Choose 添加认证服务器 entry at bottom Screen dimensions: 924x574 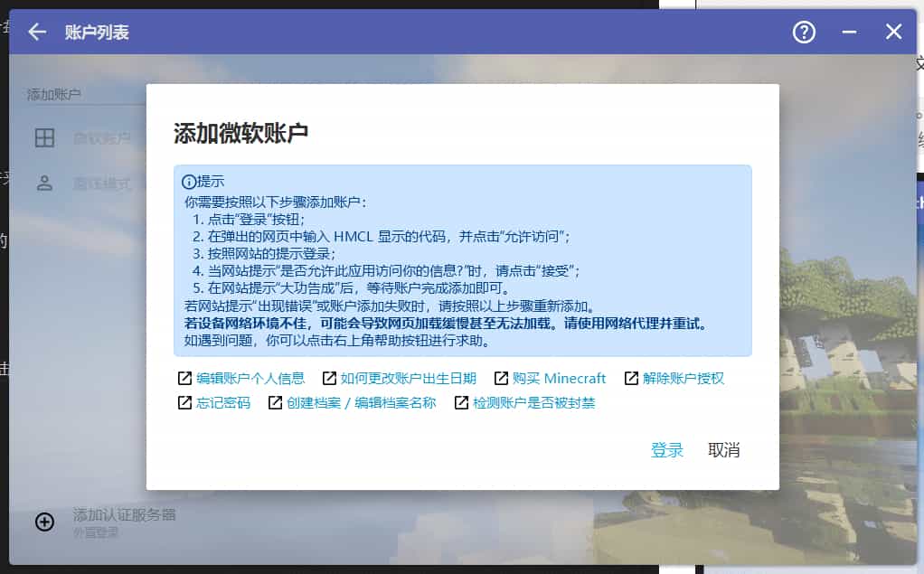click(124, 515)
